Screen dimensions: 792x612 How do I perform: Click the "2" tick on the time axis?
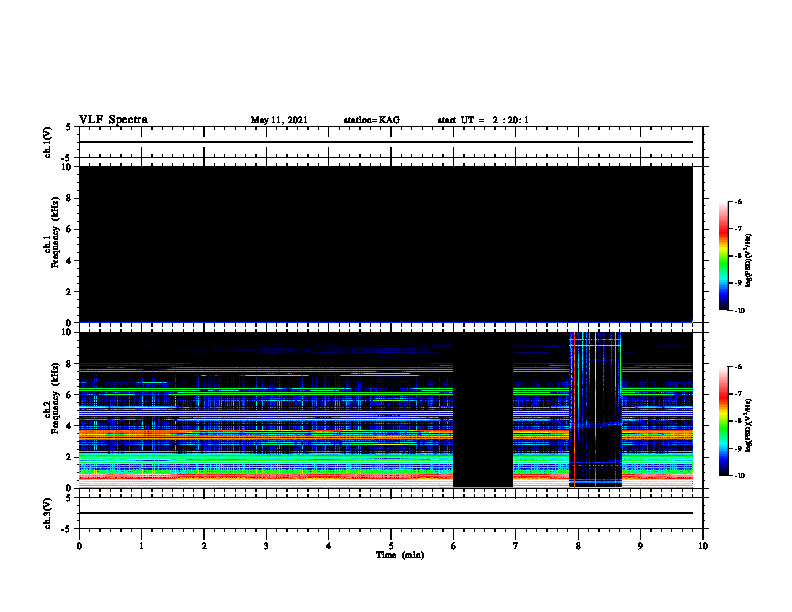pos(204,546)
